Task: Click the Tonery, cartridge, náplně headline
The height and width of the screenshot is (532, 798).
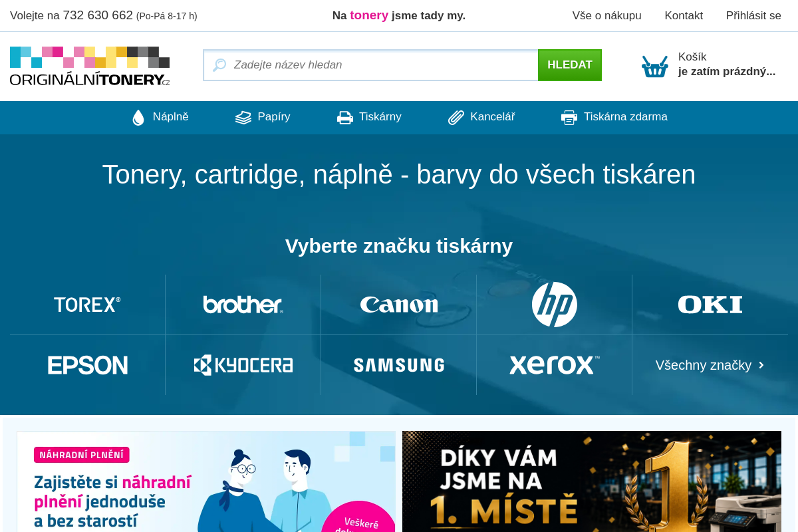Action: (399, 174)
